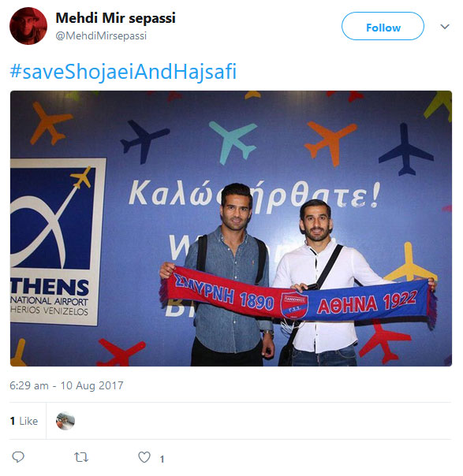Click the reply speech bubble icon

18,457
